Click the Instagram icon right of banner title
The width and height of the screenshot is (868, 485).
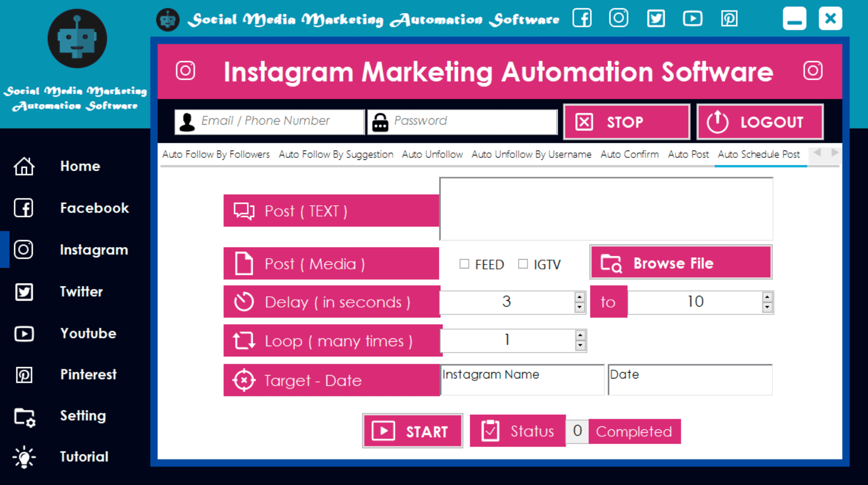click(813, 70)
